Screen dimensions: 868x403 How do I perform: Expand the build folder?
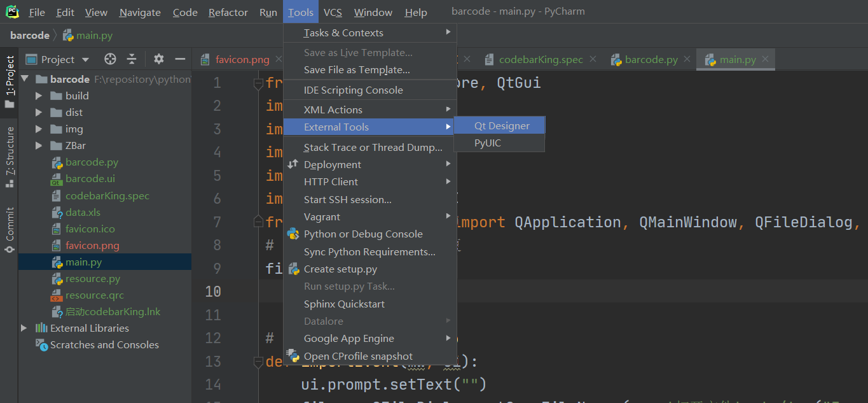tap(39, 95)
